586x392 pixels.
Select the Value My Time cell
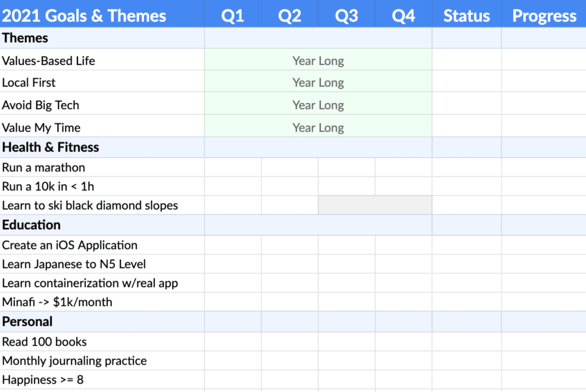[102, 126]
